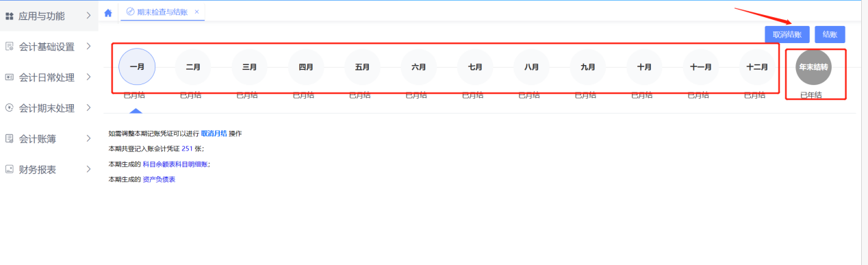868x265 pixels.
Task: Click the 会计账簿 sidebar icon
Action: pyautogui.click(x=10, y=139)
